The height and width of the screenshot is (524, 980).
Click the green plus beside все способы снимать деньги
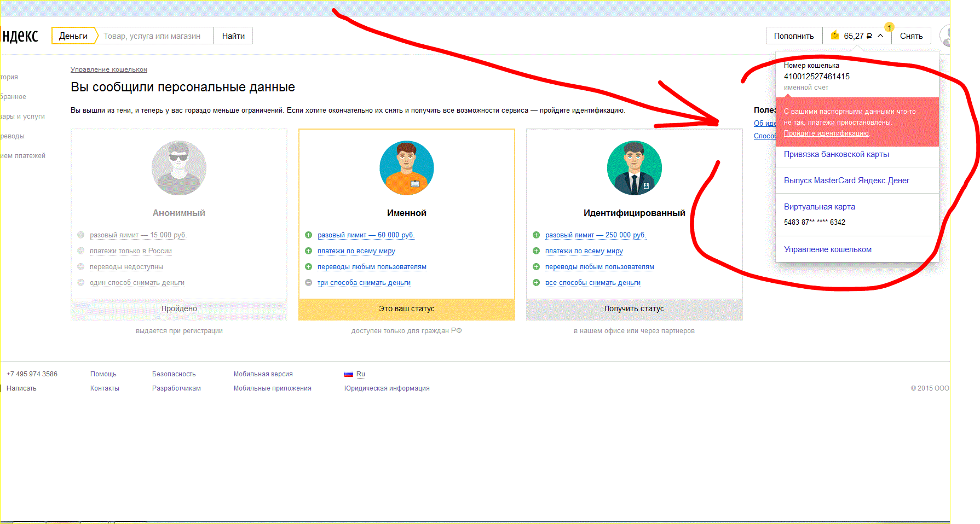tap(536, 283)
